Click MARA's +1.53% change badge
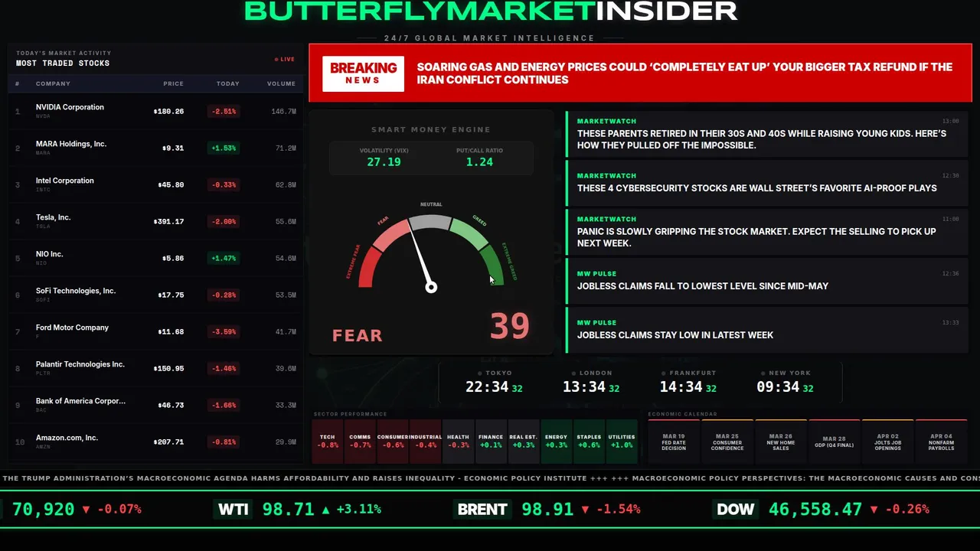The image size is (980, 551). [224, 148]
